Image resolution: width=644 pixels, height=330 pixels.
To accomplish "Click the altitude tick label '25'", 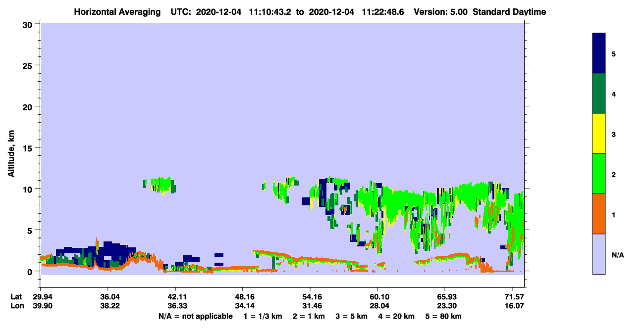I will coord(29,65).
